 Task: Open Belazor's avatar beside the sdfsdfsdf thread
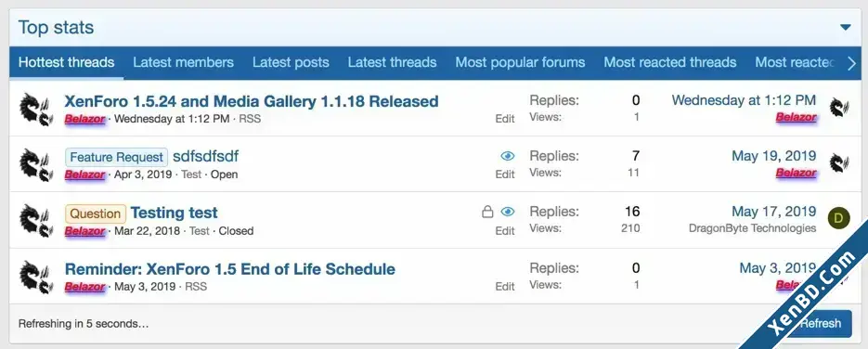[x=36, y=164]
